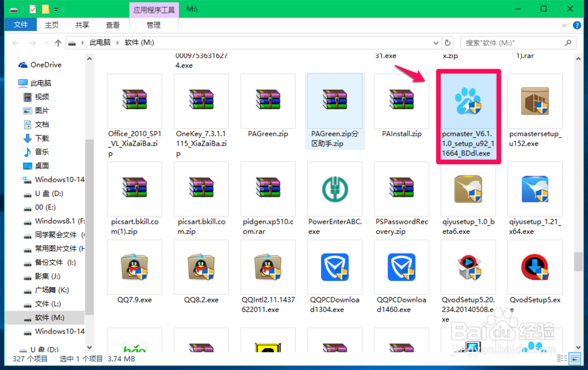Click the search magnifier icon
This screenshot has height=370, width=588.
coord(568,43)
